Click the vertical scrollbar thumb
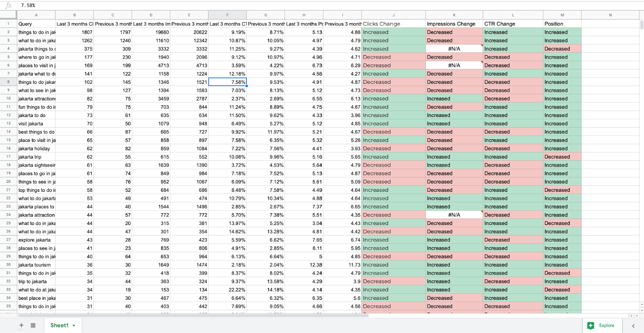644x333 pixels. (641, 25)
